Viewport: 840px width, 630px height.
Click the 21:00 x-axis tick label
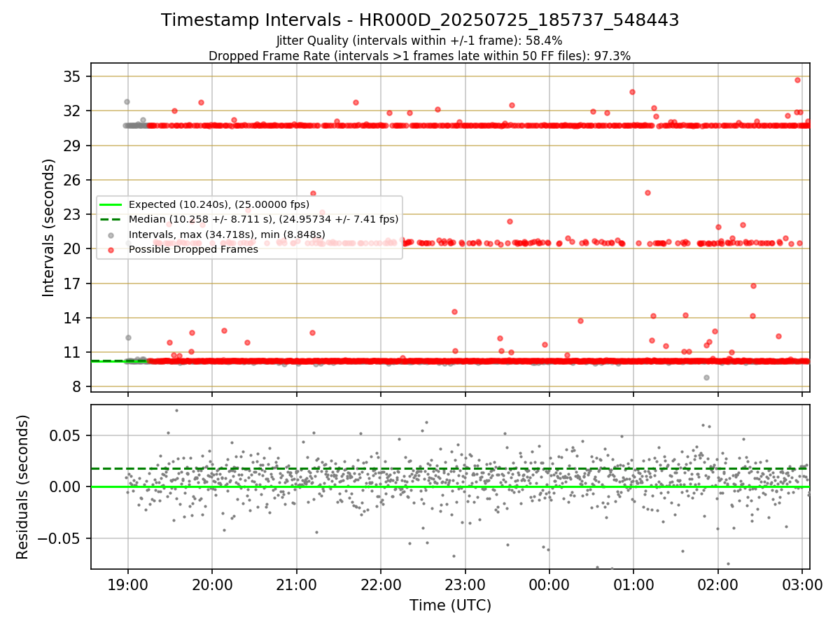coord(296,584)
